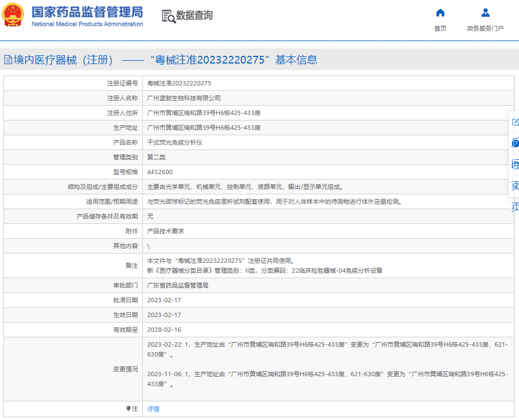Image resolution: width=519 pixels, height=420 pixels.
Task: Click the third item in right side panel
Action: 515,164
